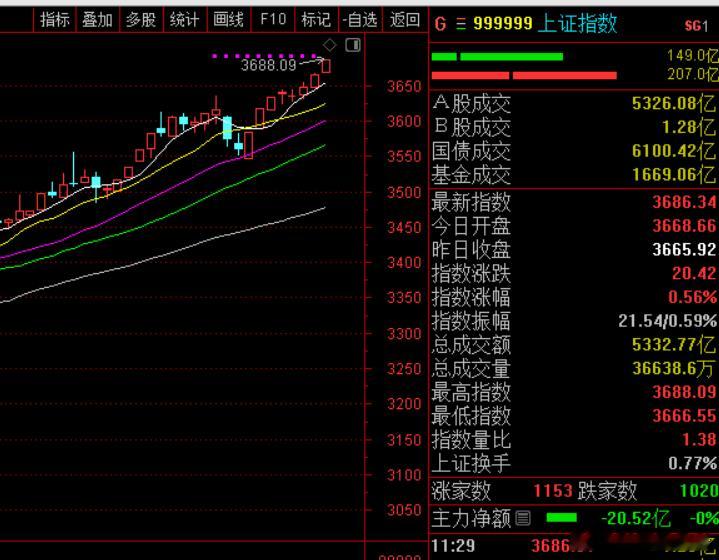
Task: Click the 999999 上证指数 title
Action: point(545,23)
